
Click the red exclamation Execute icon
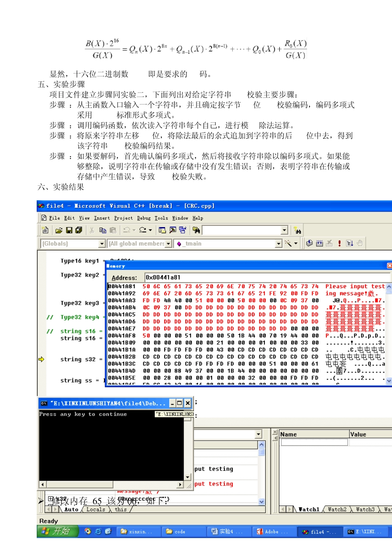point(339,243)
